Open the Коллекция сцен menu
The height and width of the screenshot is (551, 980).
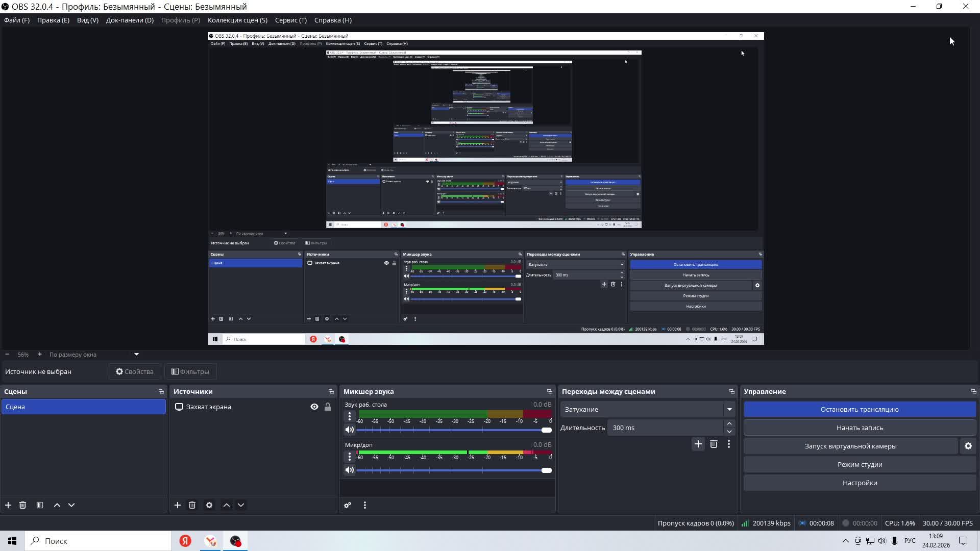pyautogui.click(x=237, y=20)
